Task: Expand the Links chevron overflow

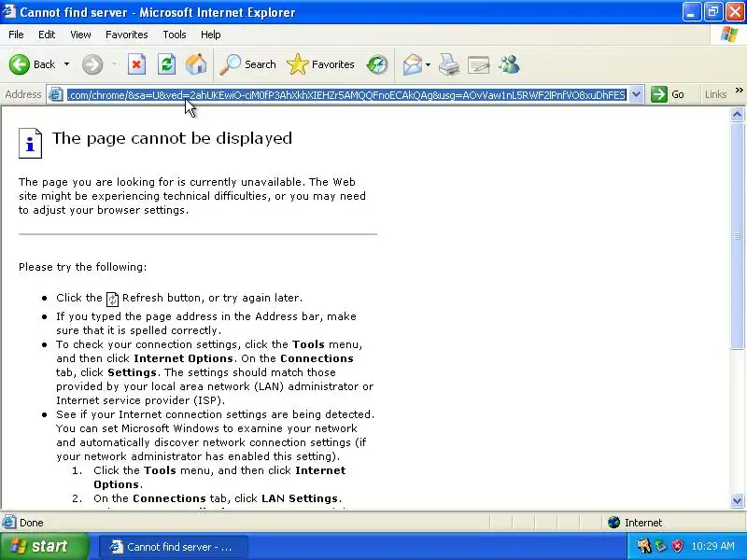Action: tap(739, 91)
